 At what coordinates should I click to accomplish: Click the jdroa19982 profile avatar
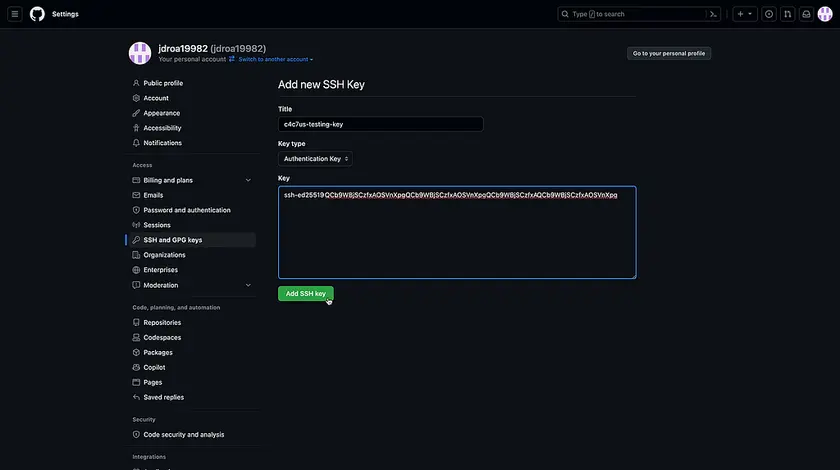[x=140, y=53]
